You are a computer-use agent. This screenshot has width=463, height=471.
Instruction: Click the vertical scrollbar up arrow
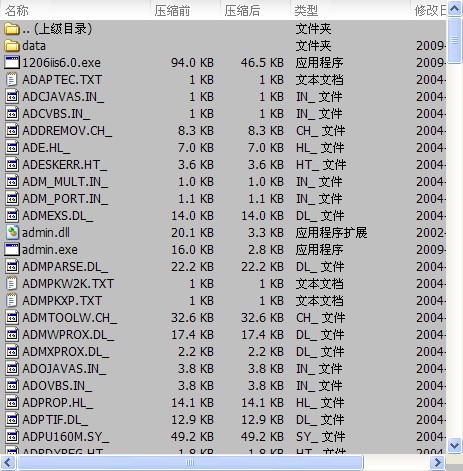(454, 9)
